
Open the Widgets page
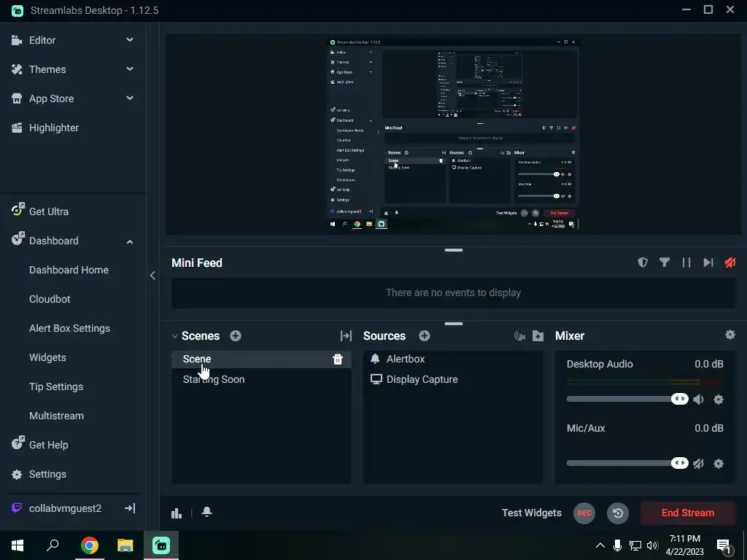(x=47, y=357)
